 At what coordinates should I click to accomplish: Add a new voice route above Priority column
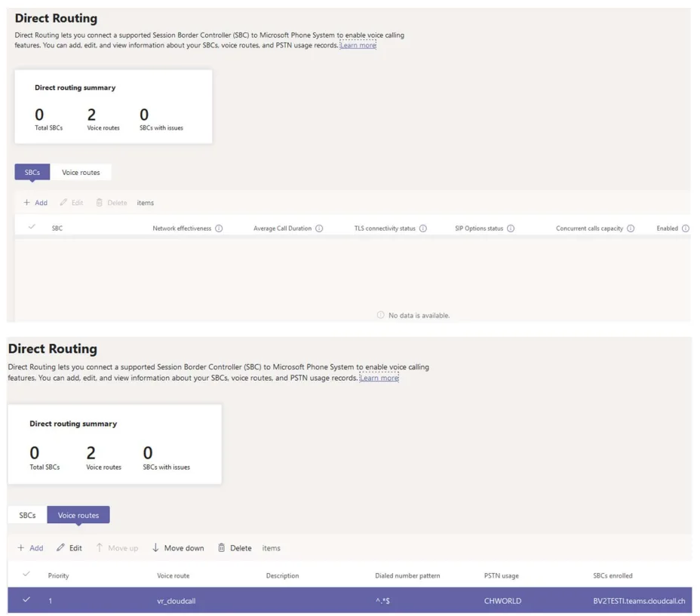30,548
